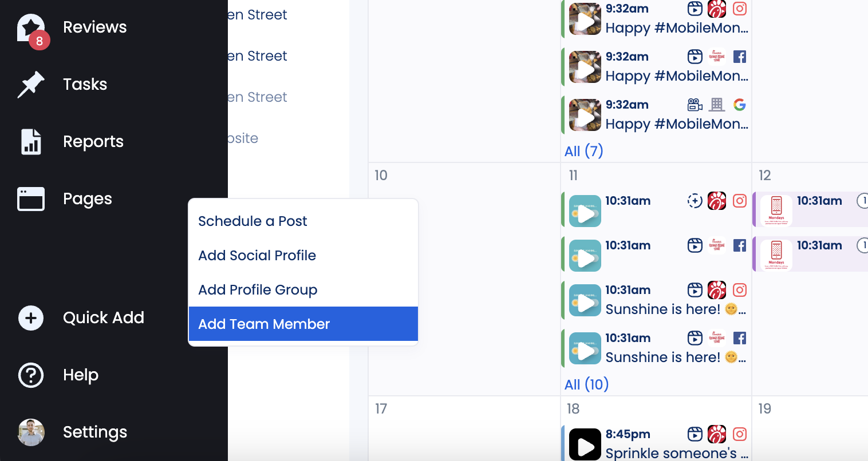Click the Quick Add plus icon

[x=30, y=318]
